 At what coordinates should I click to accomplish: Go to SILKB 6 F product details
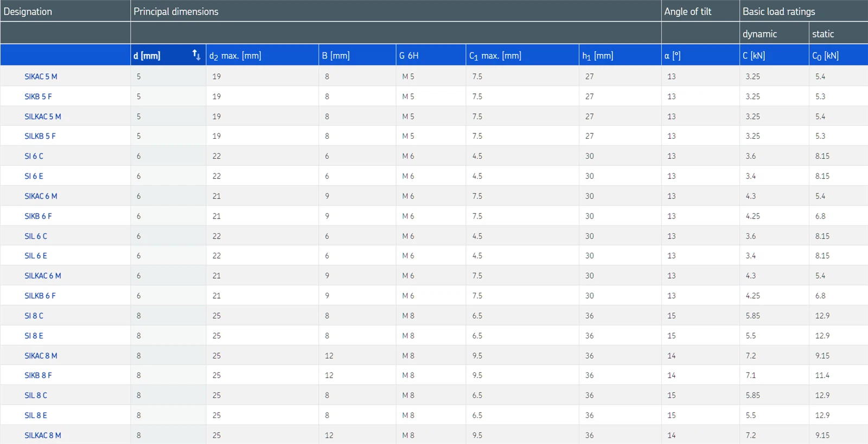pos(40,296)
